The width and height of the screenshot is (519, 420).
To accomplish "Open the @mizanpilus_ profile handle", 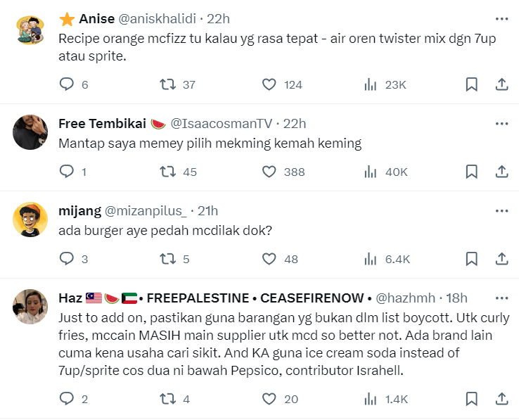I will (146, 210).
